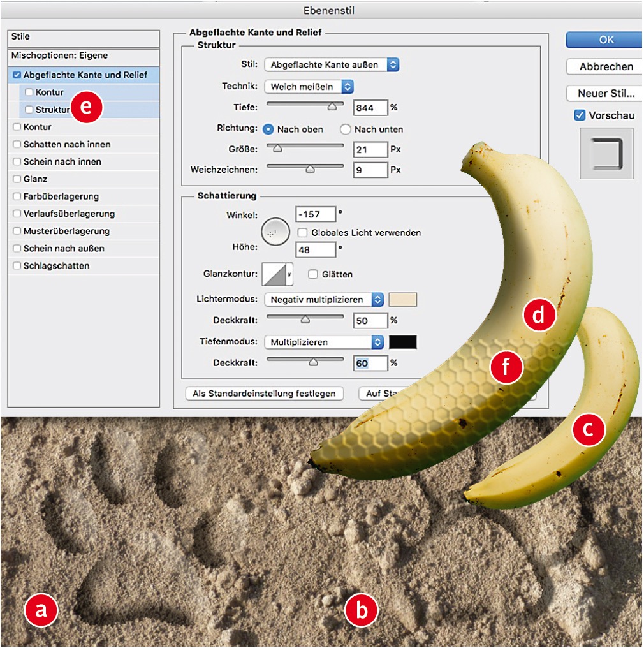Click the Winkel field showing -157
Image resolution: width=644 pixels, height=648 pixels.
(x=316, y=214)
